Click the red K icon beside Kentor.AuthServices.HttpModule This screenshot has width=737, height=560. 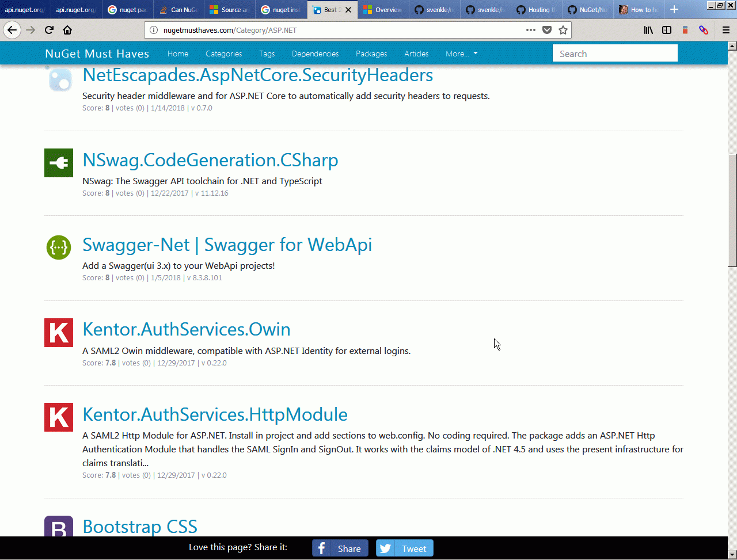tap(59, 417)
